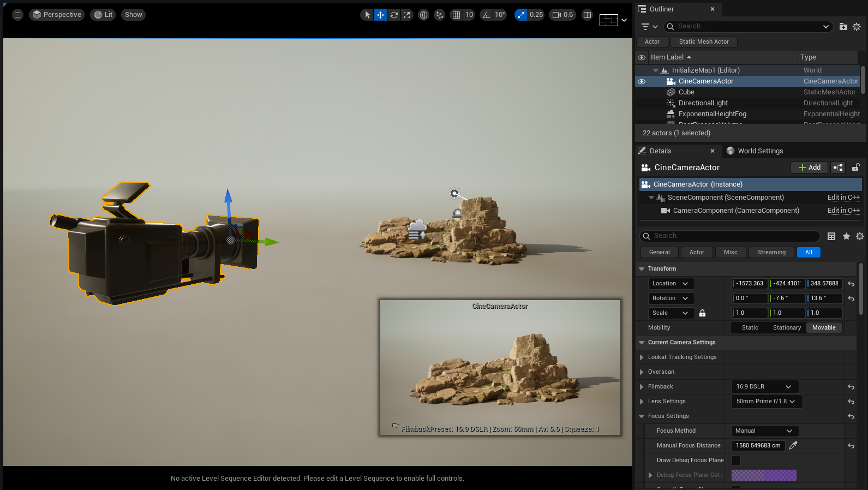The image size is (868, 490).
Task: Focus the Details search field
Action: pos(730,236)
